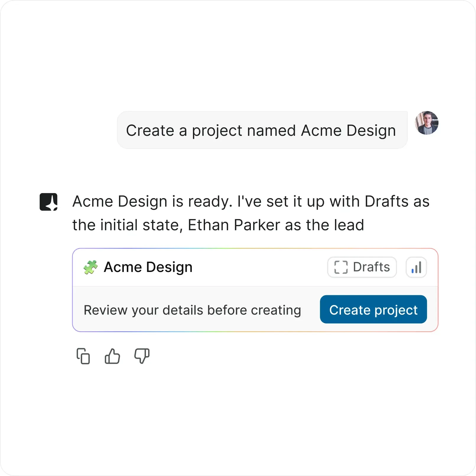Give thumbs up to the response
This screenshot has height=476, width=476.
(113, 356)
